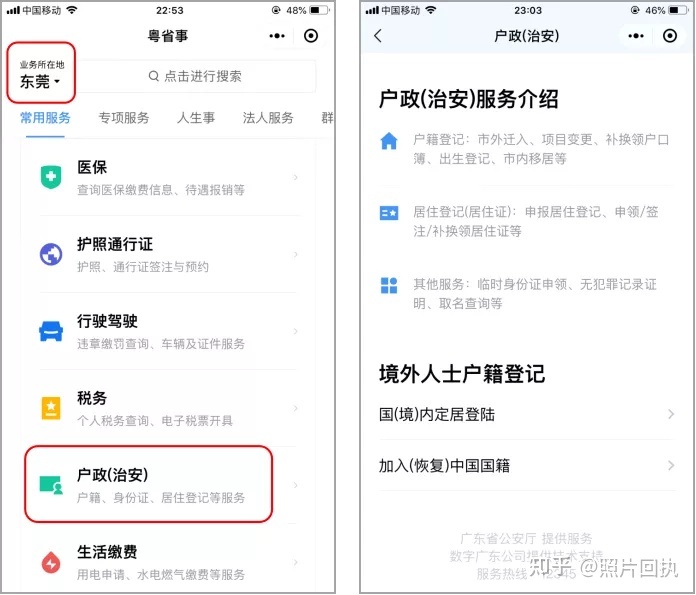The width and height of the screenshot is (696, 595).
Task: Open the three-dot menu on 粤省事 header
Action: 277,36
